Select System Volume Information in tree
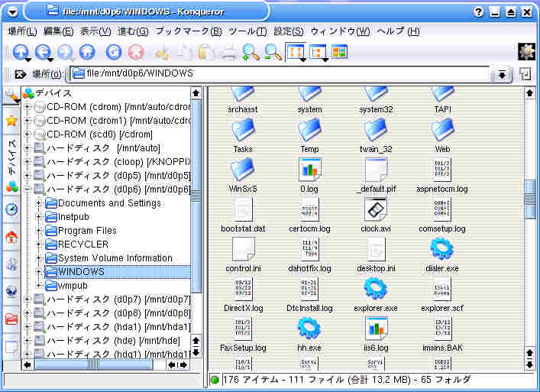The width and height of the screenshot is (540, 392). (x=109, y=258)
